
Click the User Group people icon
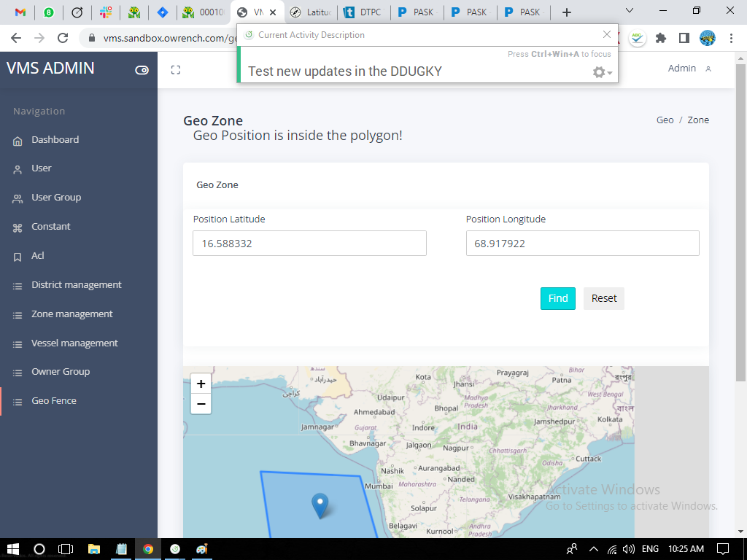pyautogui.click(x=18, y=198)
